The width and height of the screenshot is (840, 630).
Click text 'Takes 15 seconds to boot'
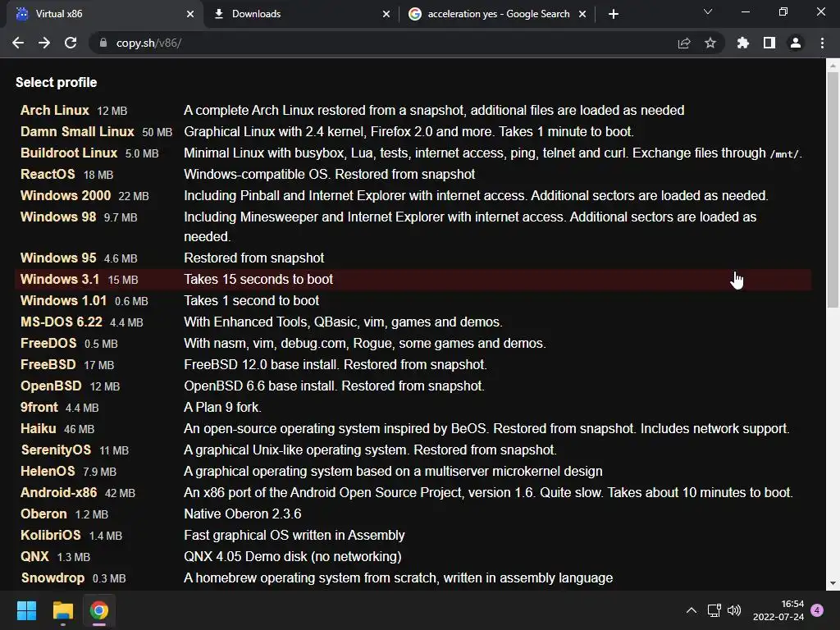click(x=258, y=279)
